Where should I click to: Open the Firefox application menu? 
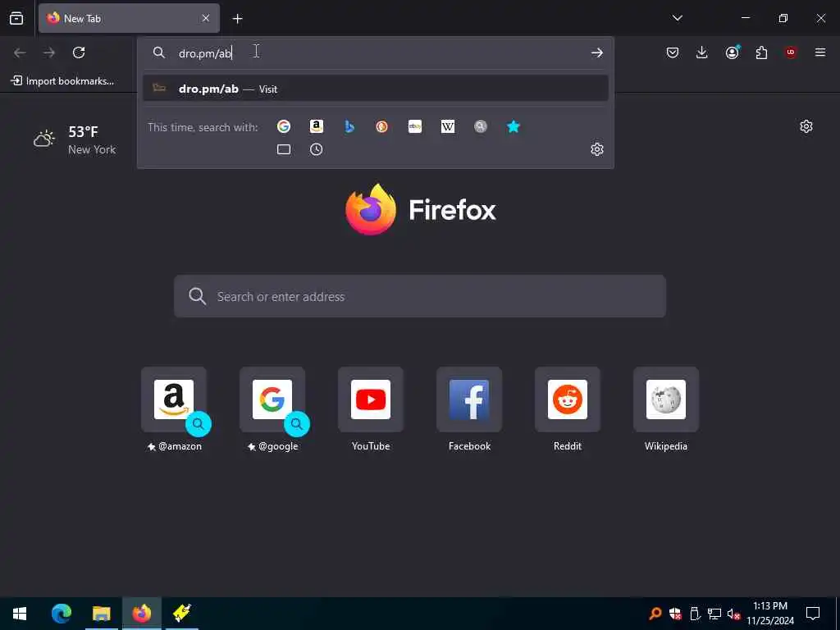[820, 52]
